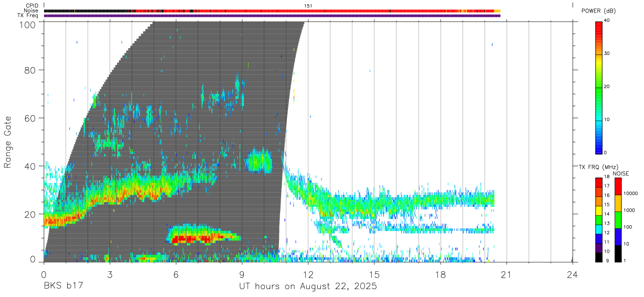Click 'NOISE' legend title
Image resolution: width=644 pixels, height=297 pixels.
[x=620, y=173]
